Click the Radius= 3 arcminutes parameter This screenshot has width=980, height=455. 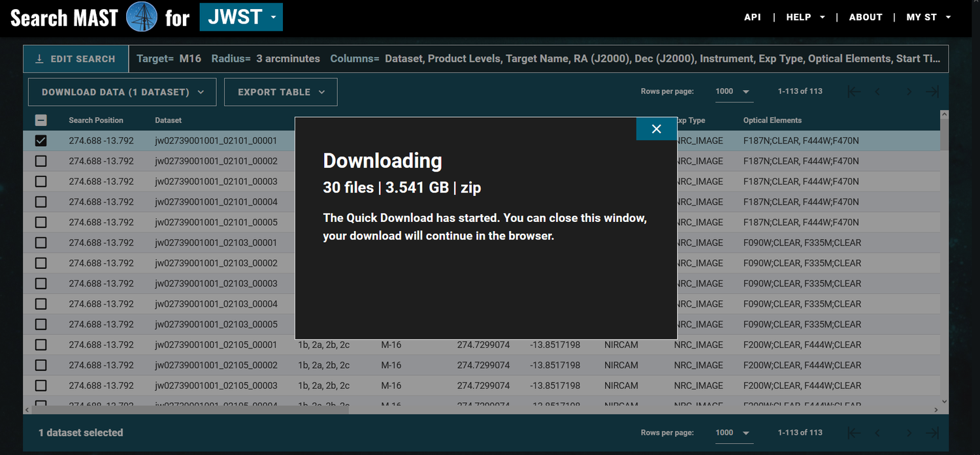click(266, 59)
